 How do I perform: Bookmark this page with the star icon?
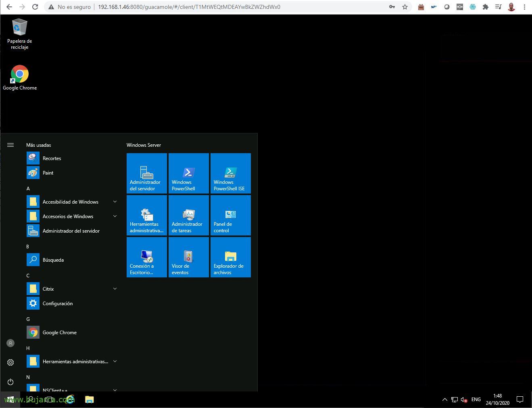(405, 7)
